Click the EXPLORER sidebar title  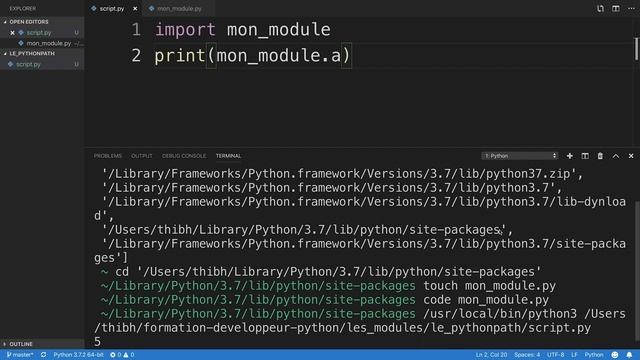point(23,9)
